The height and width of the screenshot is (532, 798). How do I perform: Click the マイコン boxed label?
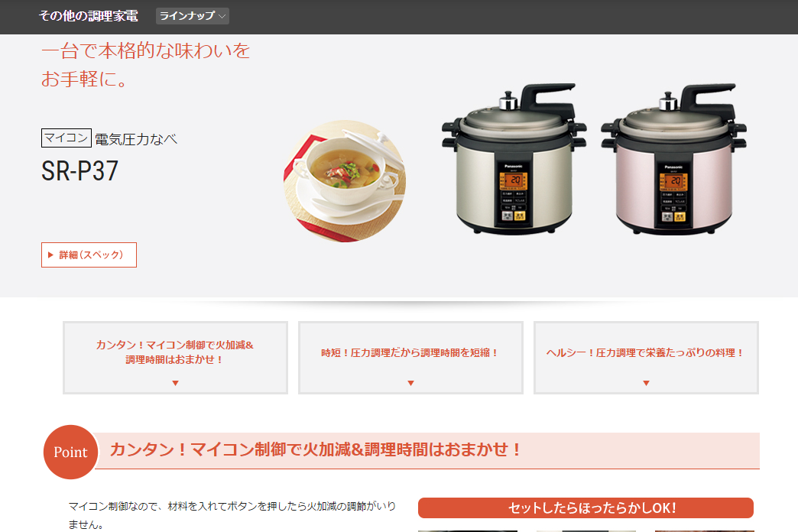[66, 138]
